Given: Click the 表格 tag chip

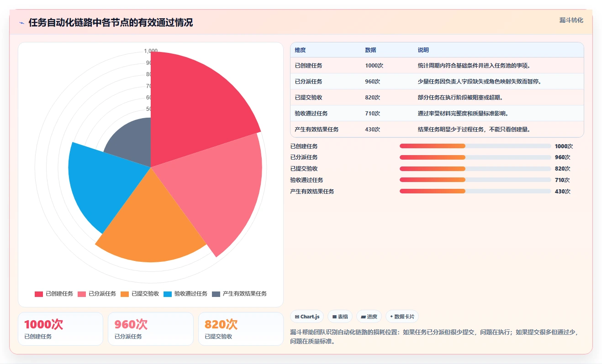Looking at the screenshot, I should (340, 317).
